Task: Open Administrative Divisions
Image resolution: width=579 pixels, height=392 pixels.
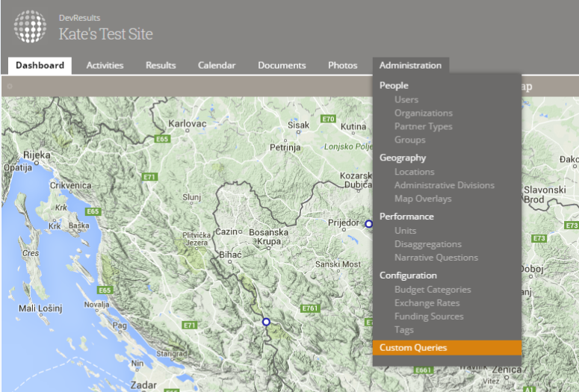Action: point(445,185)
